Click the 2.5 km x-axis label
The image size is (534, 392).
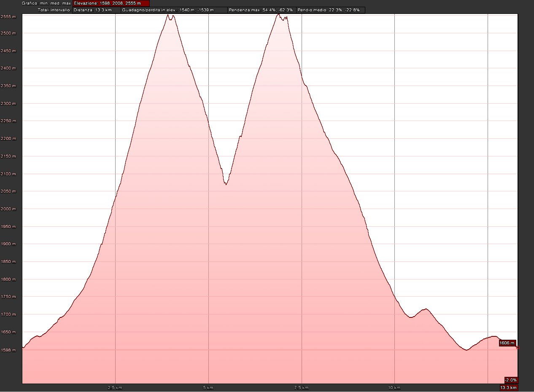(115, 387)
